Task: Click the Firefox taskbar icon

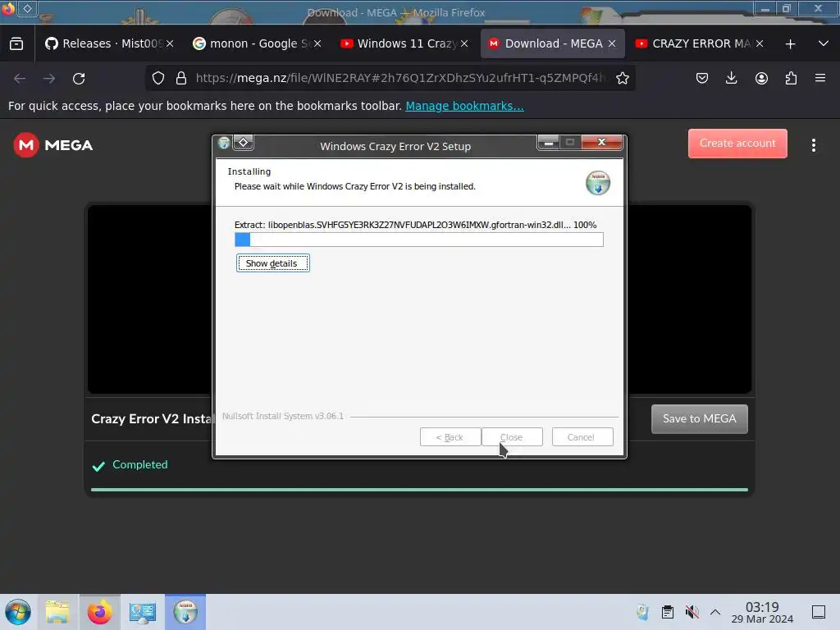Action: (100, 612)
